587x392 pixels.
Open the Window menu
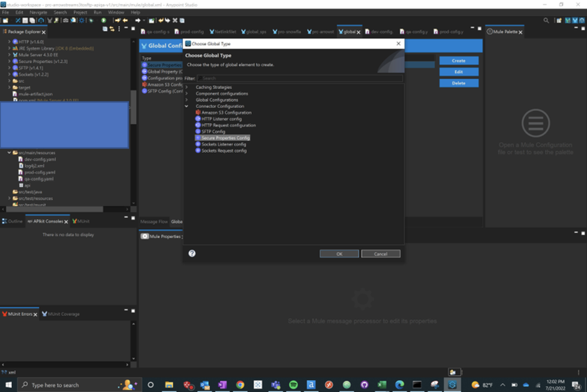click(x=116, y=13)
